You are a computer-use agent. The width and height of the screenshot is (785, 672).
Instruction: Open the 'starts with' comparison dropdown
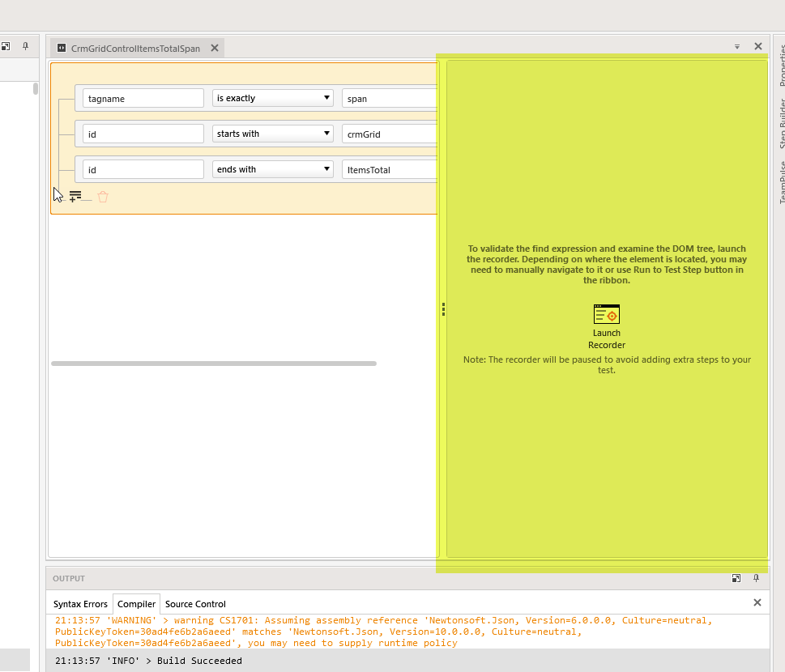[272, 134]
